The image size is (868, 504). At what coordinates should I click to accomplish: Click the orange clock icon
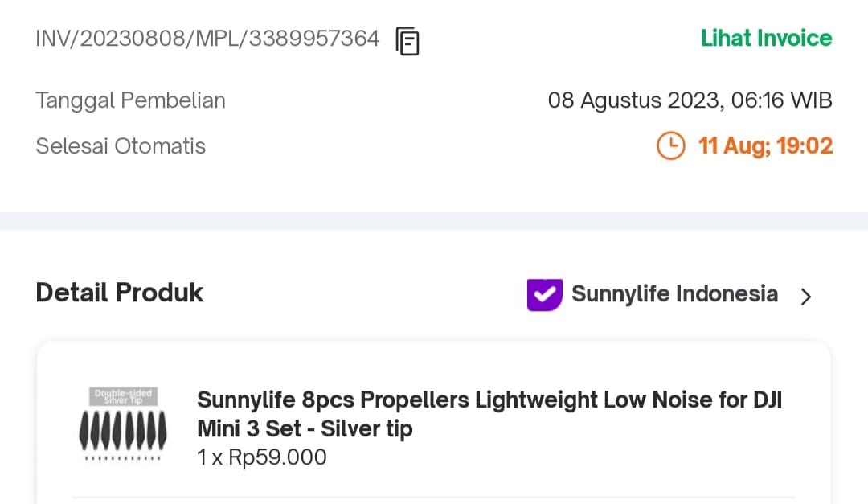(x=670, y=145)
